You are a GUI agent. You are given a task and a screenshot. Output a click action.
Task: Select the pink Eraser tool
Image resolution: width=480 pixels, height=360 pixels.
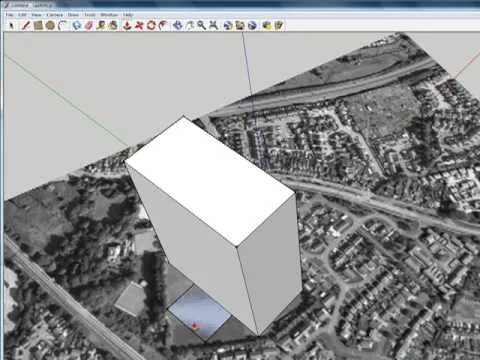(x=89, y=25)
